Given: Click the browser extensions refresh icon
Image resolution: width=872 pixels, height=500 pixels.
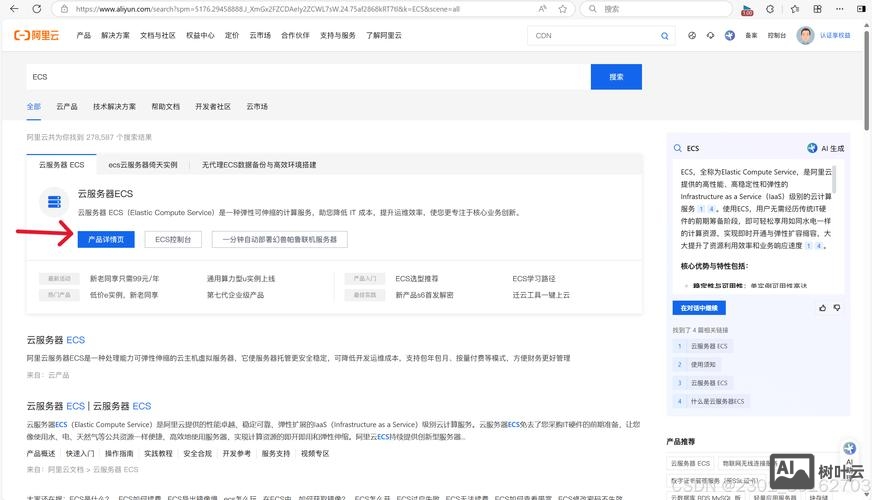Looking at the screenshot, I should pyautogui.click(x=770, y=9).
